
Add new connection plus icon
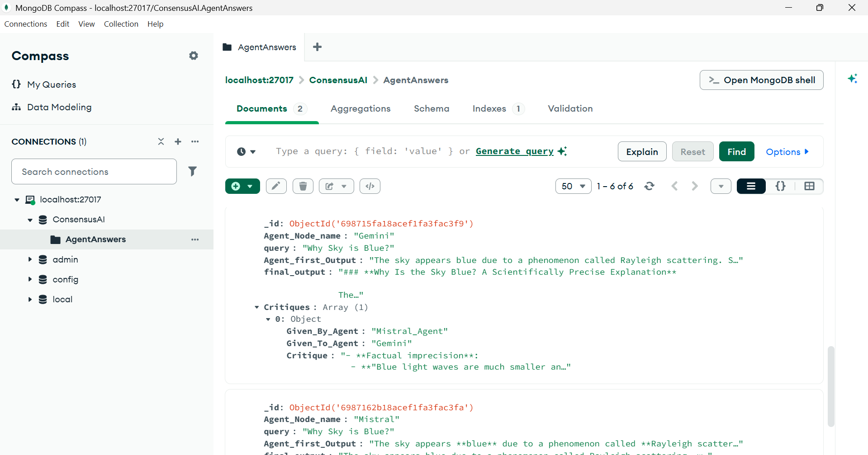click(178, 141)
